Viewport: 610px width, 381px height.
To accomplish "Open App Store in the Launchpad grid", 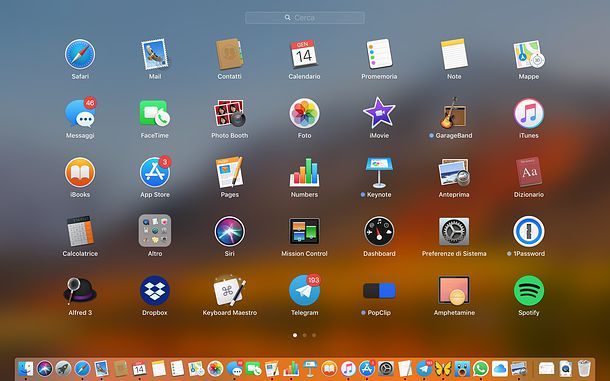I will 155,172.
